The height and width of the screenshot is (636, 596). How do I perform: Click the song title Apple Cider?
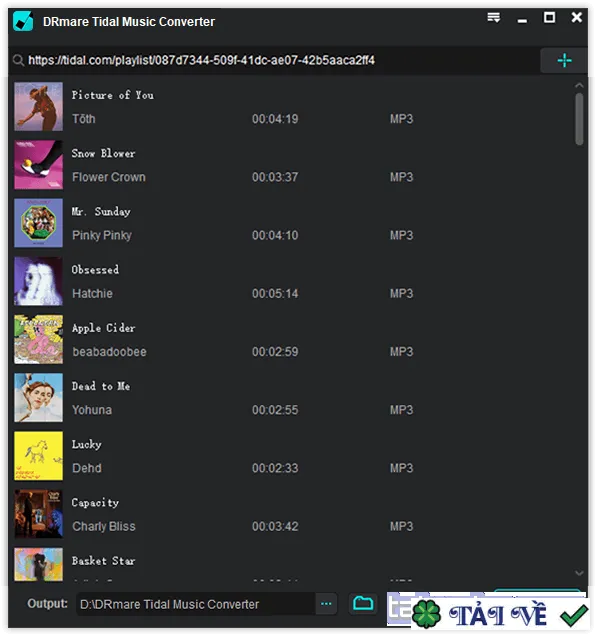[103, 328]
